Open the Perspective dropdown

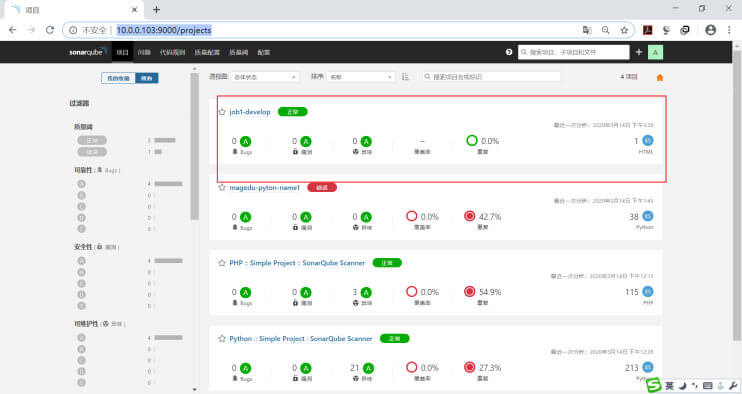click(x=265, y=77)
